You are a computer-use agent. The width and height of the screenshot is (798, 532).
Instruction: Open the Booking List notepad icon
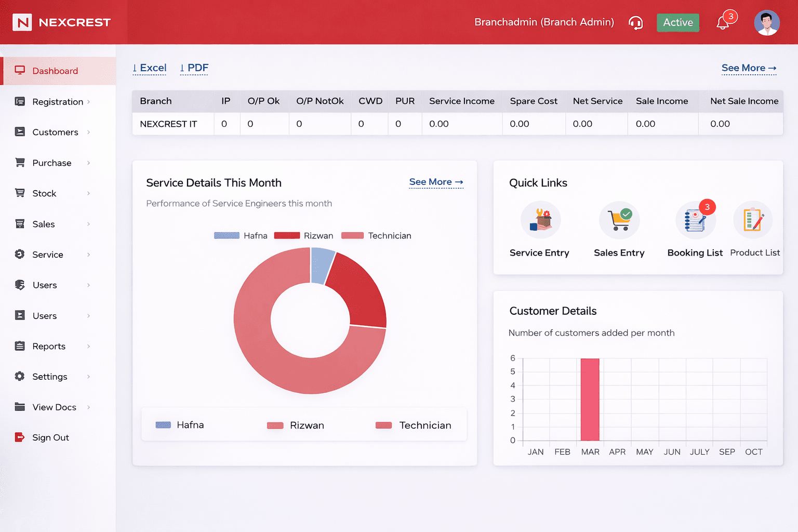pyautogui.click(x=695, y=220)
